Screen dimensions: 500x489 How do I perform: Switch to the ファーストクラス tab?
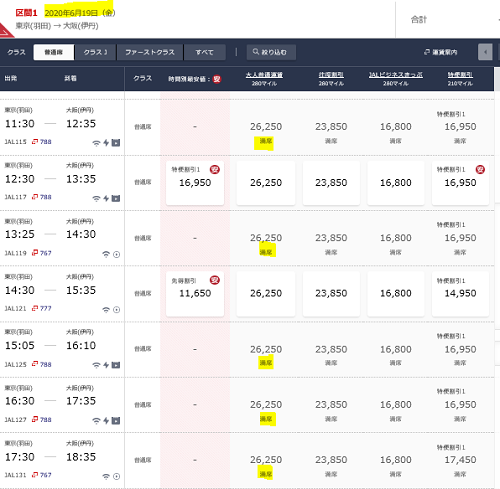[150, 52]
